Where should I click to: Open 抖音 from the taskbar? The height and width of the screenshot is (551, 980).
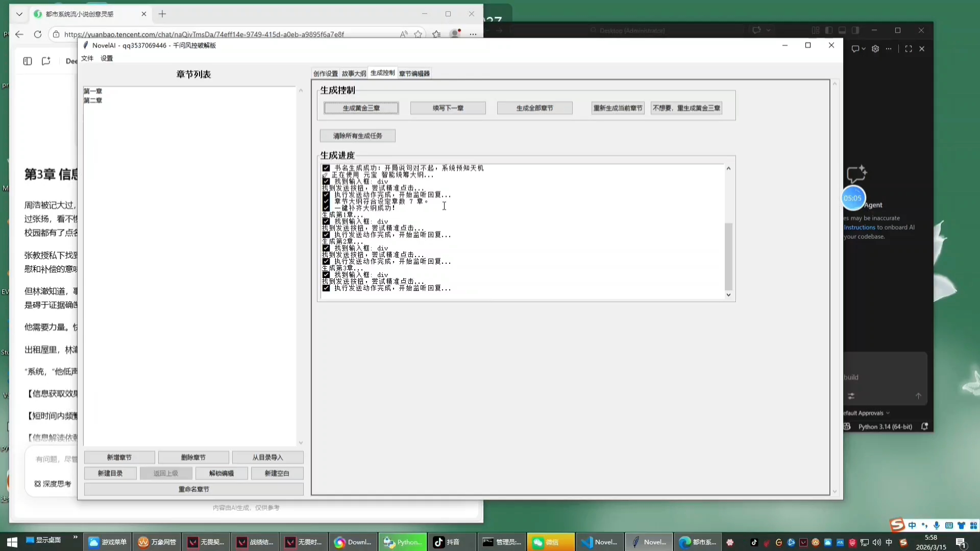(447, 542)
